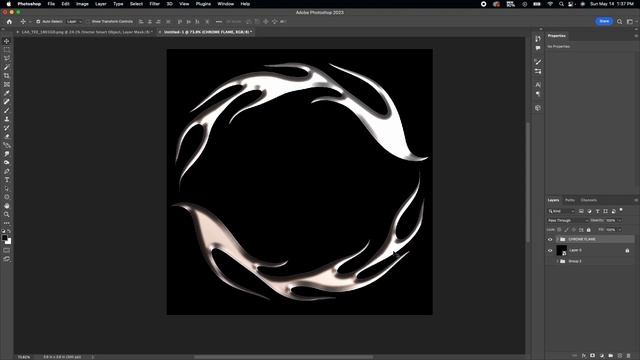
Task: Select the Lasso tool
Action: tap(7, 58)
